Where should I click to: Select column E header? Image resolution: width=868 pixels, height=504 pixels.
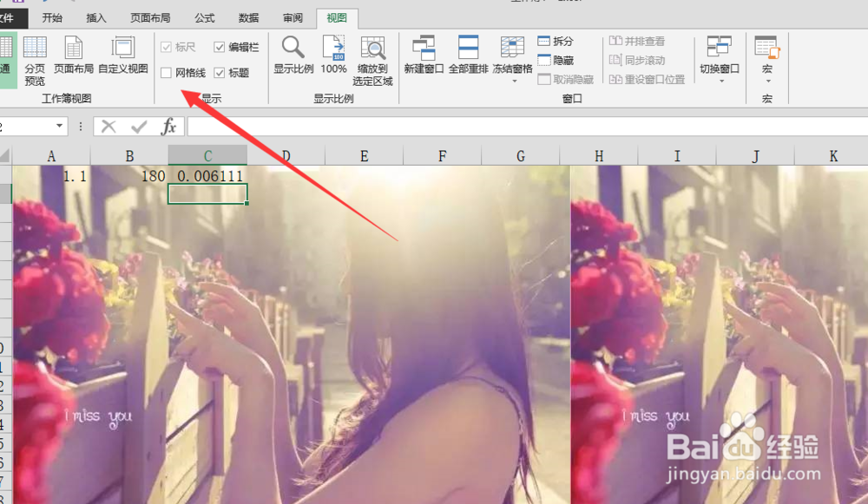[365, 156]
